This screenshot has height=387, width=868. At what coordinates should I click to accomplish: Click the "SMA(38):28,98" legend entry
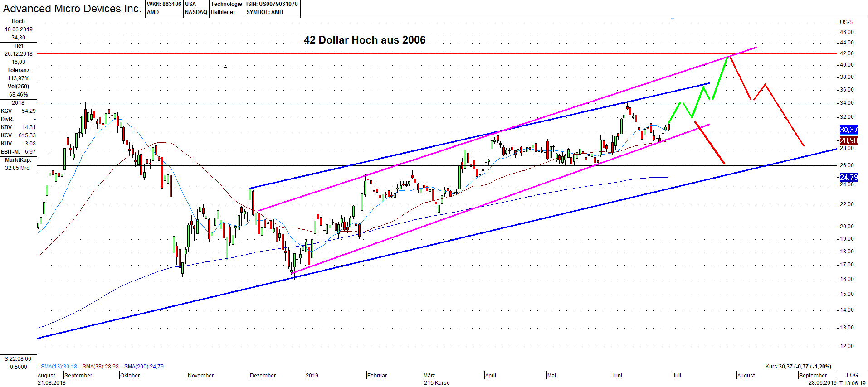point(101,367)
